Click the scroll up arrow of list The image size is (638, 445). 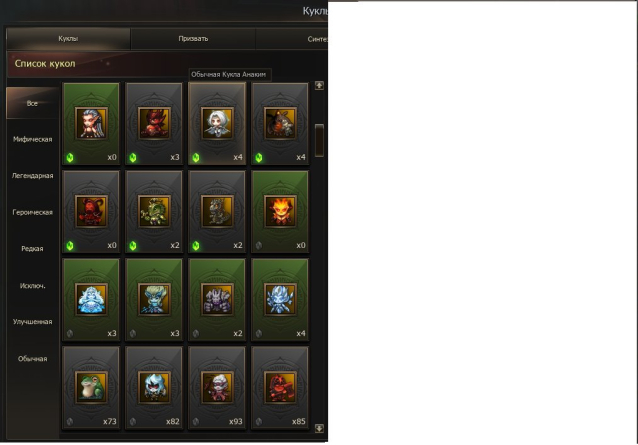(319, 85)
